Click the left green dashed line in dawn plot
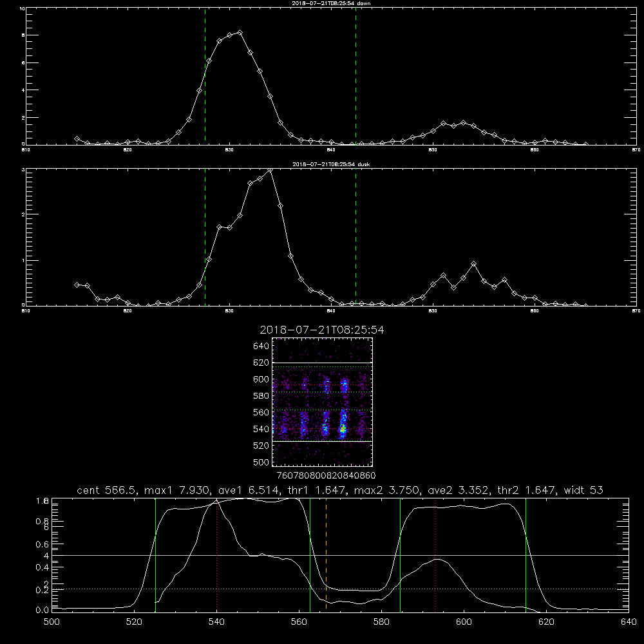 coord(205,76)
